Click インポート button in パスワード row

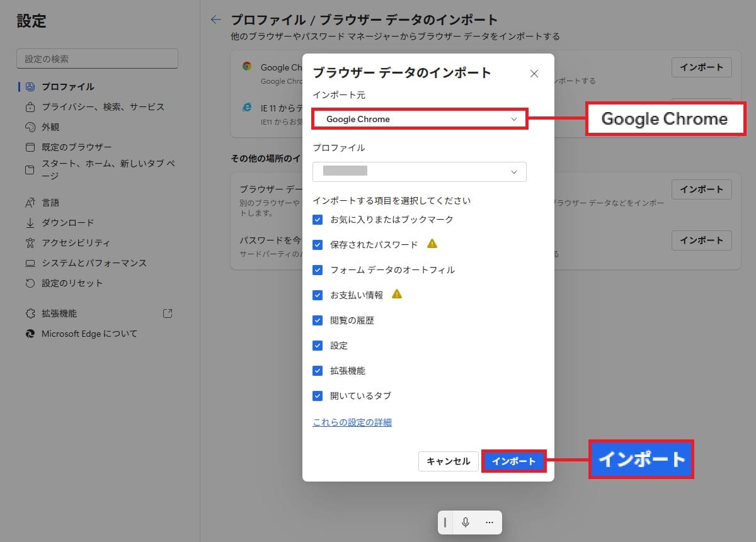(x=702, y=240)
